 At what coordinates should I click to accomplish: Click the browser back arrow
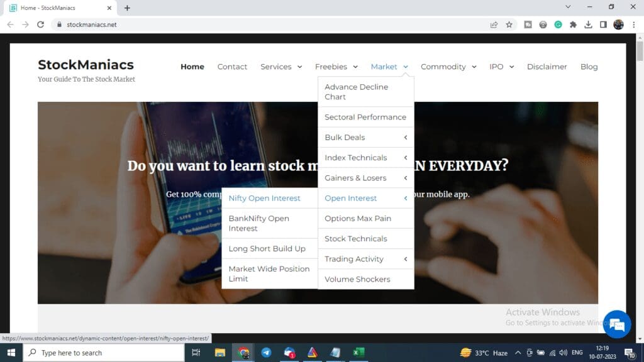[10, 25]
